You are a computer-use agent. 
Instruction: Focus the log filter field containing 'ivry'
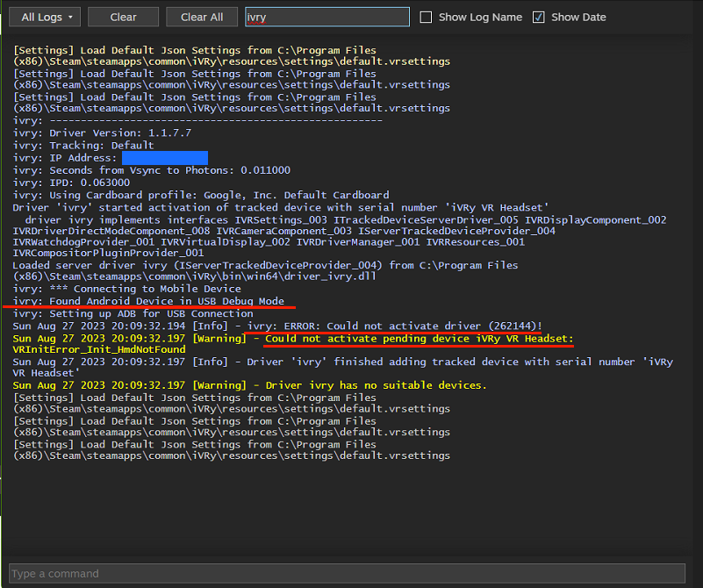click(x=327, y=17)
